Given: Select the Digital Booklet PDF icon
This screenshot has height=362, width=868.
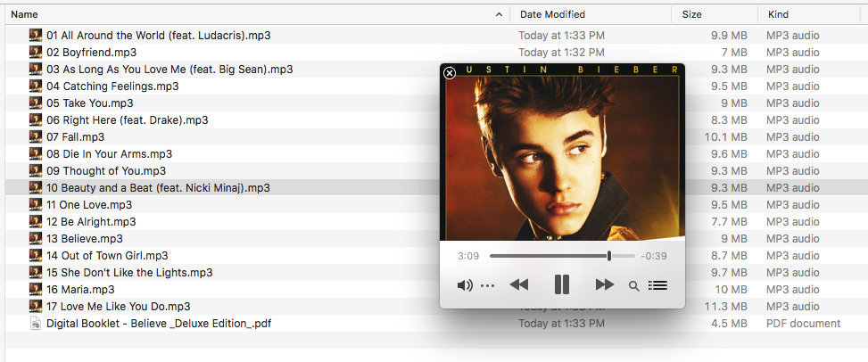Looking at the screenshot, I should coord(36,324).
